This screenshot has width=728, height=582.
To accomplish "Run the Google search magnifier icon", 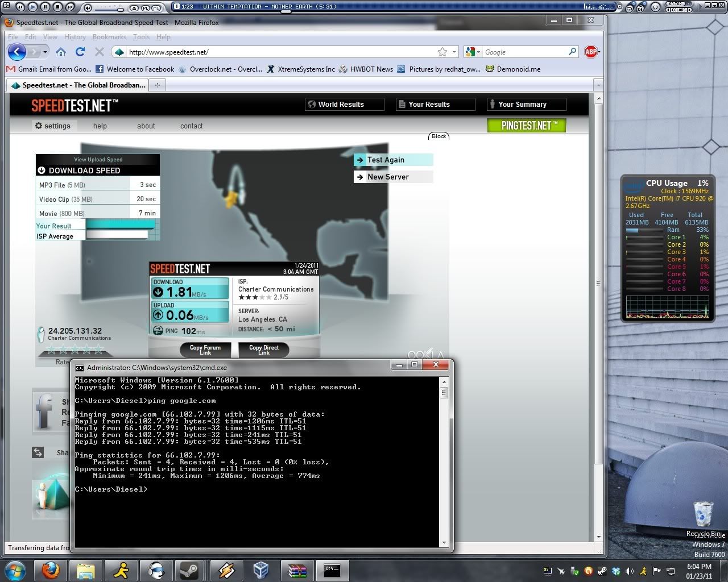I will point(572,52).
